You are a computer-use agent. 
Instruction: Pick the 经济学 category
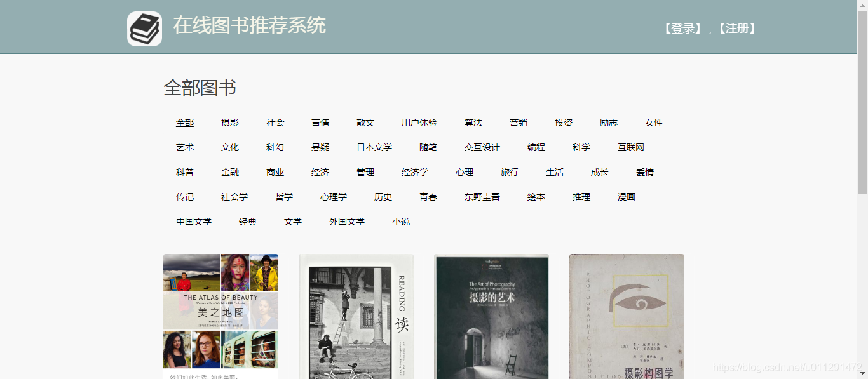coord(415,172)
